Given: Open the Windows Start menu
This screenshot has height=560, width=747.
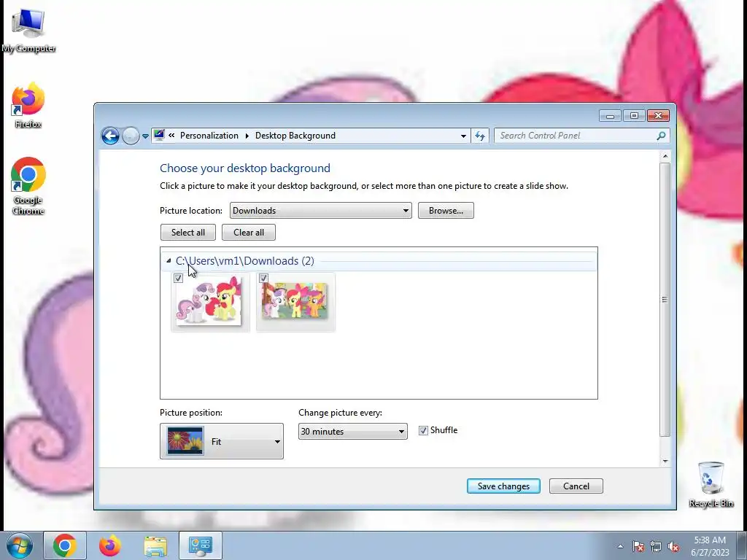Looking at the screenshot, I should pos(19,545).
